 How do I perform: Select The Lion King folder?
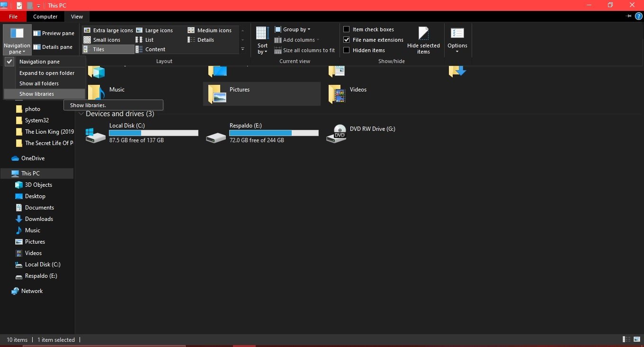click(44, 132)
